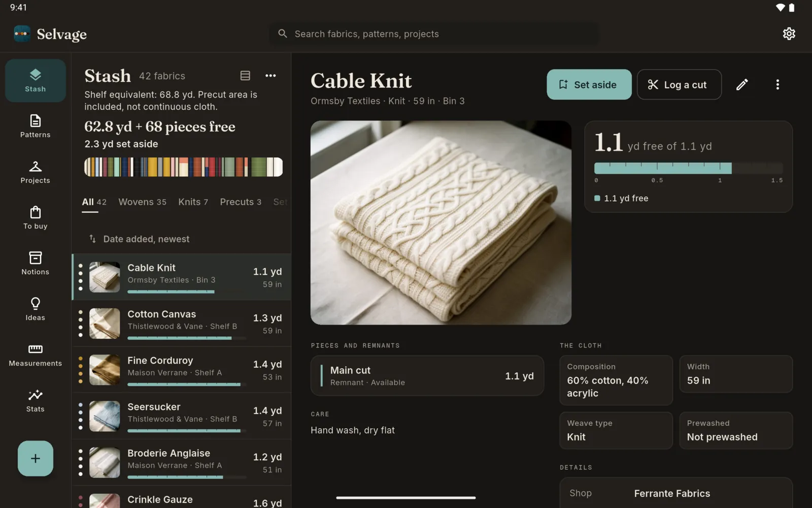Click the Seersucker thumbnail image
The image size is (812, 508).
point(105,416)
